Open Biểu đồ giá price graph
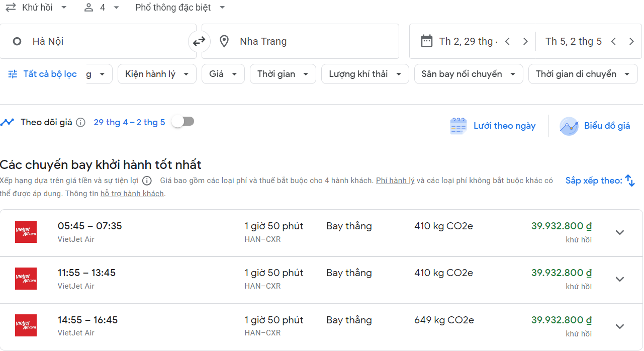 (595, 126)
